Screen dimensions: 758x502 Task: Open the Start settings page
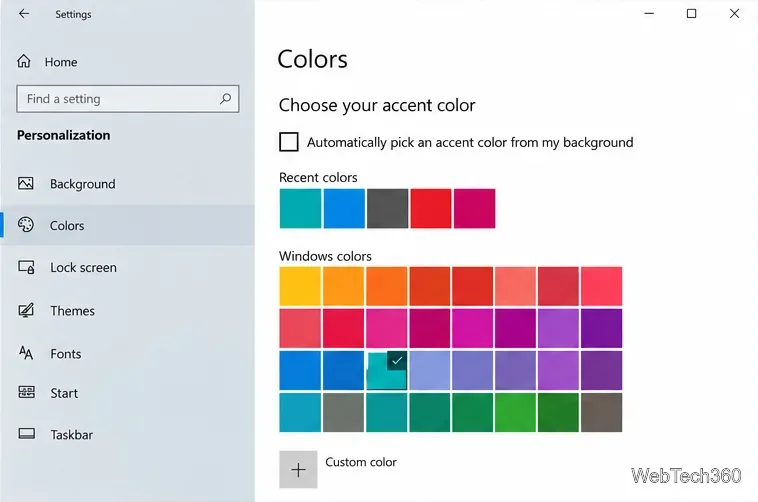(x=127, y=393)
